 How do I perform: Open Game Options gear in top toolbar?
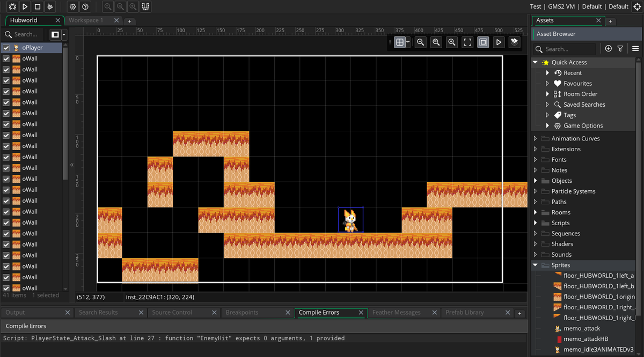(x=72, y=6)
